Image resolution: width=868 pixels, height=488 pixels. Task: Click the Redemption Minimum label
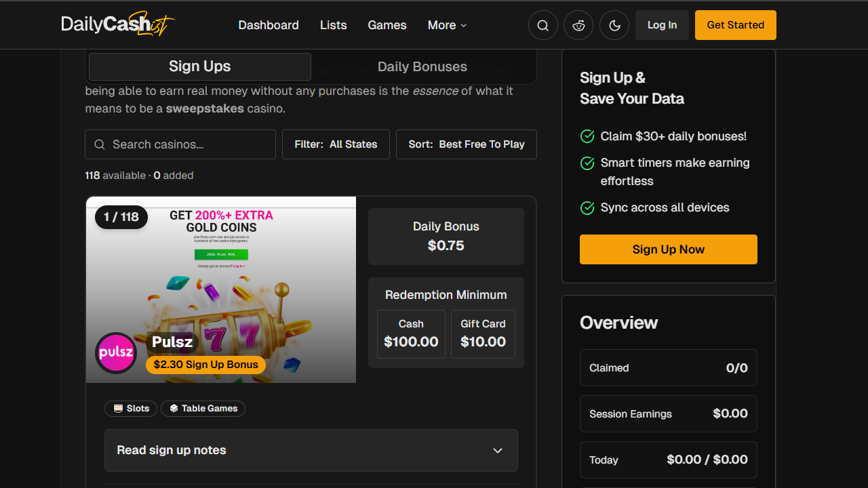point(446,295)
